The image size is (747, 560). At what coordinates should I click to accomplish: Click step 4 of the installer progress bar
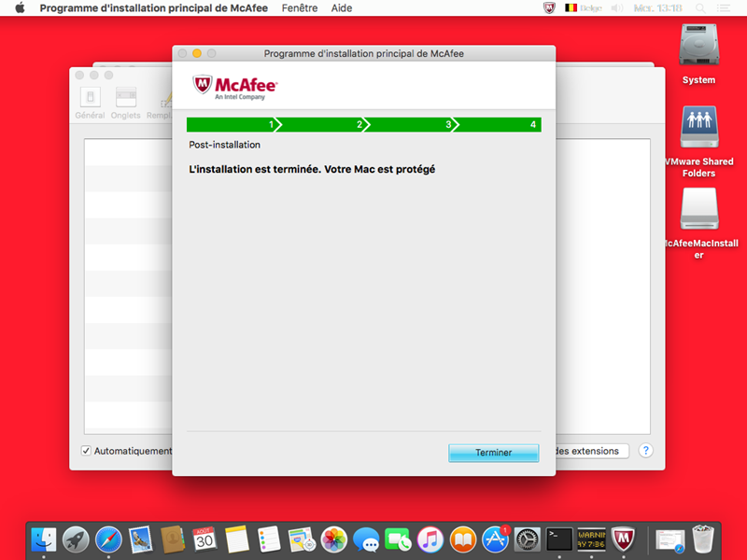pos(498,125)
